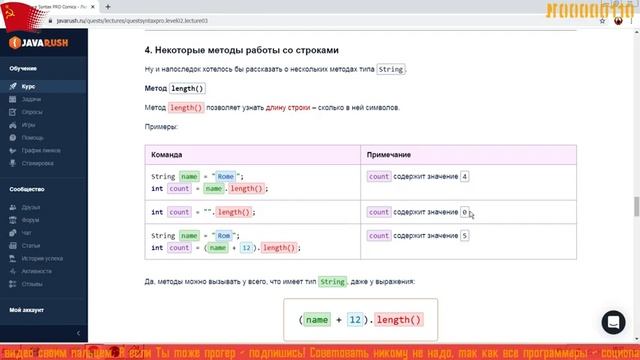The image size is (640, 360).
Task: Click the value 0 in second table row
Action: pyautogui.click(x=464, y=212)
